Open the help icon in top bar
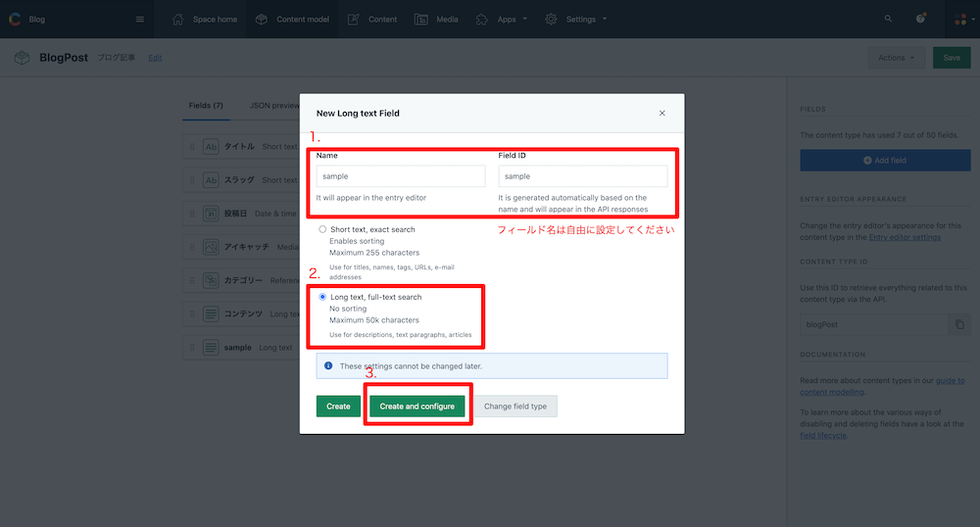 920,19
